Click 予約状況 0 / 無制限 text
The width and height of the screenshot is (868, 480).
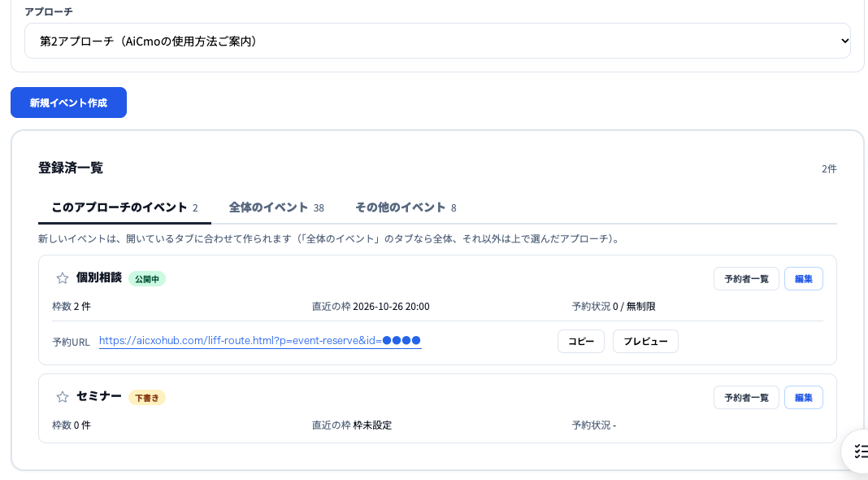[x=614, y=307]
